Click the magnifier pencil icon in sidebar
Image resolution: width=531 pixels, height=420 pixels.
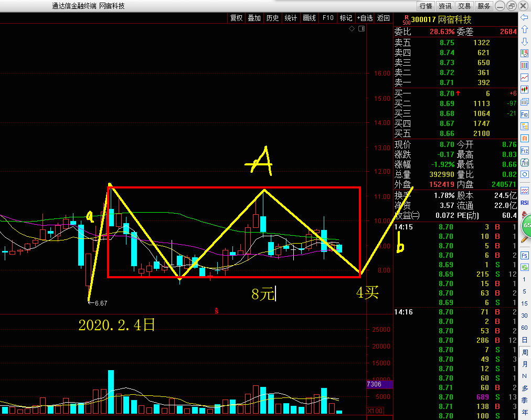coord(524,239)
